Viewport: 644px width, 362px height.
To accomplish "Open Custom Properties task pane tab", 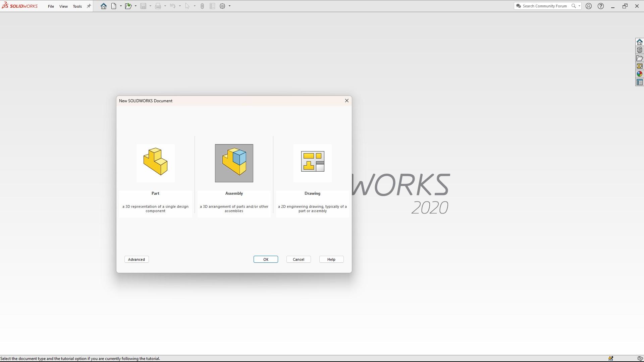I will point(640,82).
